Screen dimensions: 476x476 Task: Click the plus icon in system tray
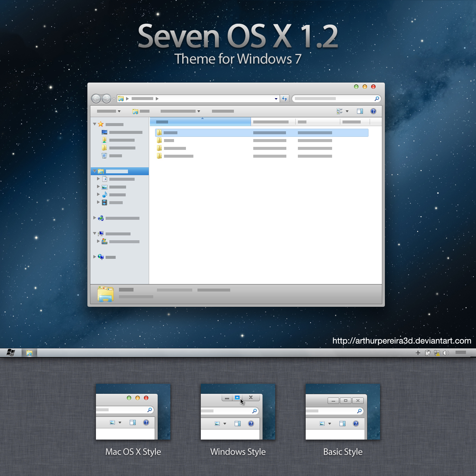click(418, 353)
